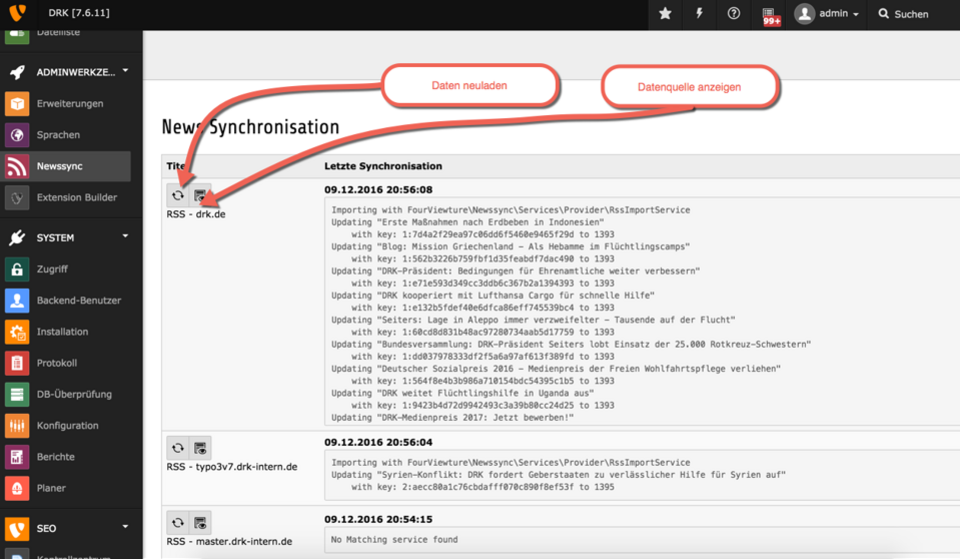Open the DB-Überprüfung module

[74, 394]
